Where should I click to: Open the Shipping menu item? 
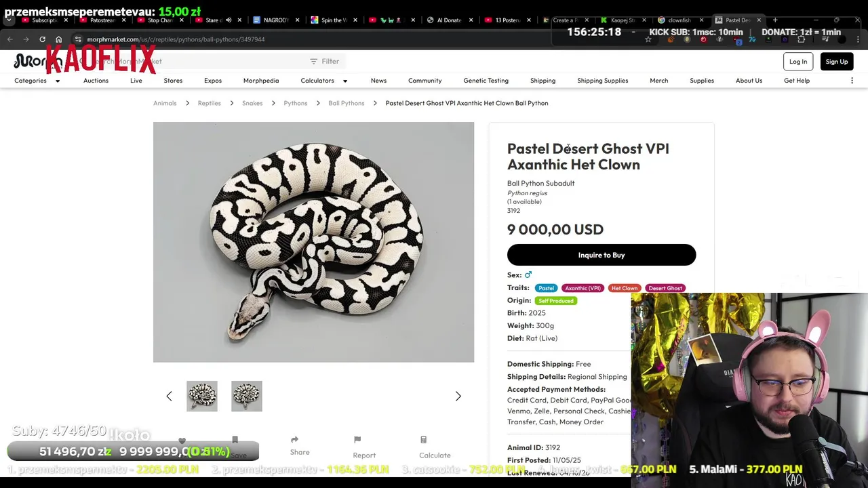(542, 81)
